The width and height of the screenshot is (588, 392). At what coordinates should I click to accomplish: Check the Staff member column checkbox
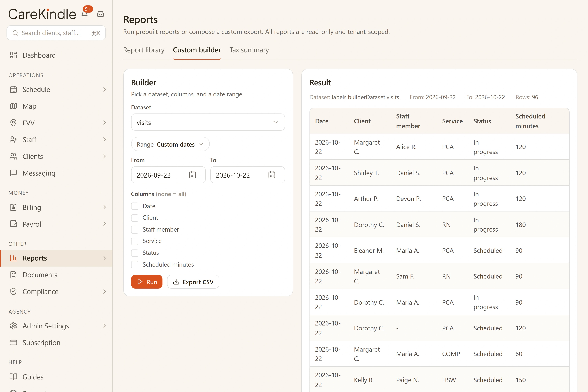tap(135, 230)
